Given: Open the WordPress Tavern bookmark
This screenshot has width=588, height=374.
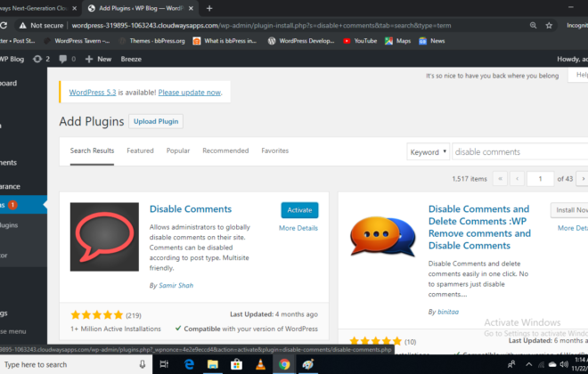Looking at the screenshot, I should coord(77,41).
